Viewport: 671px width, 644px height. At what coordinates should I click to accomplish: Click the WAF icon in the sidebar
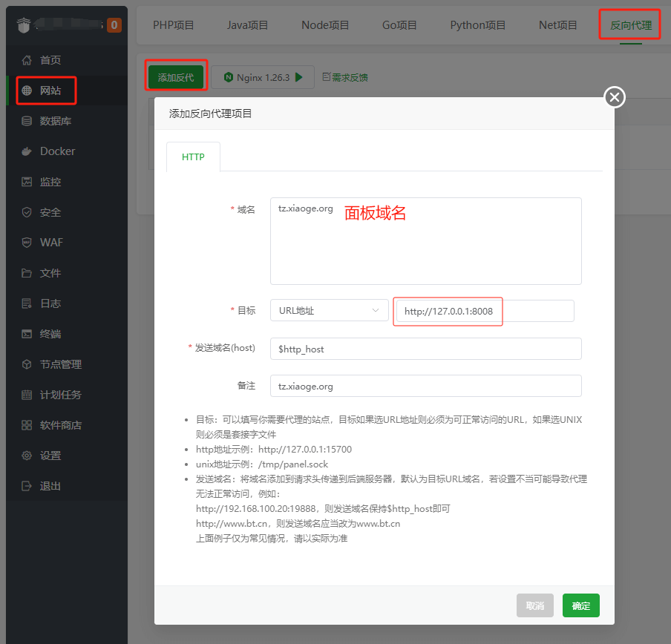(27, 243)
